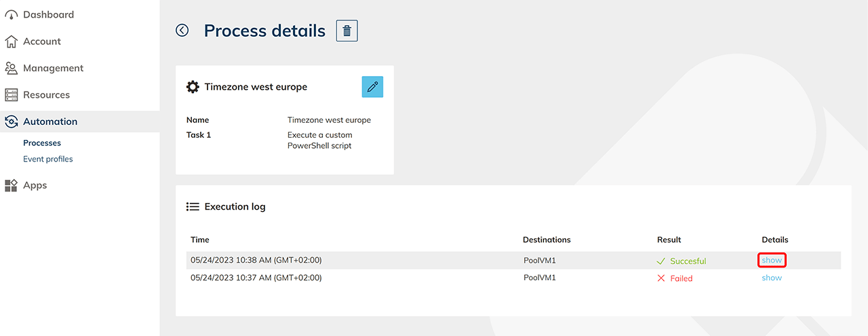Go back using the circled arrow
Screen dimensions: 868x336
[182, 31]
